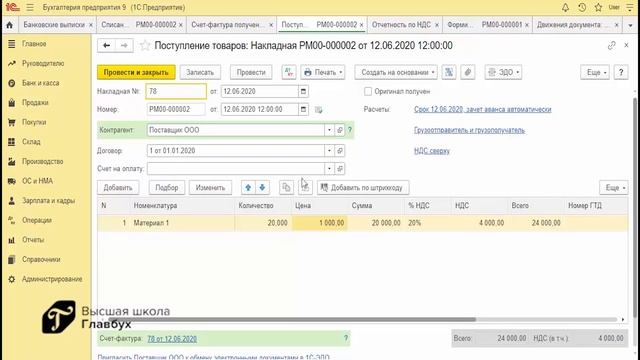Screen dimensions: 640x360
Task: Open calendar for Накладная date 12.06.2020
Action: 303,91
